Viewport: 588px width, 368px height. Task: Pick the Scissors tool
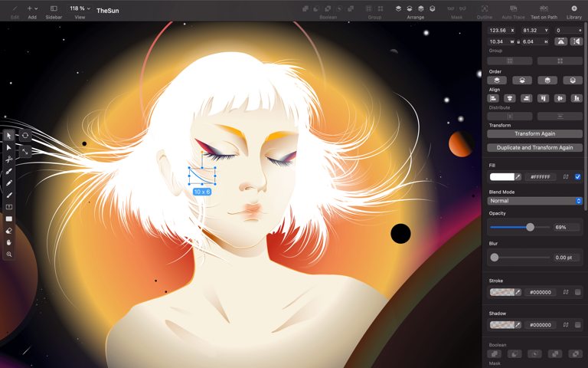(9, 159)
